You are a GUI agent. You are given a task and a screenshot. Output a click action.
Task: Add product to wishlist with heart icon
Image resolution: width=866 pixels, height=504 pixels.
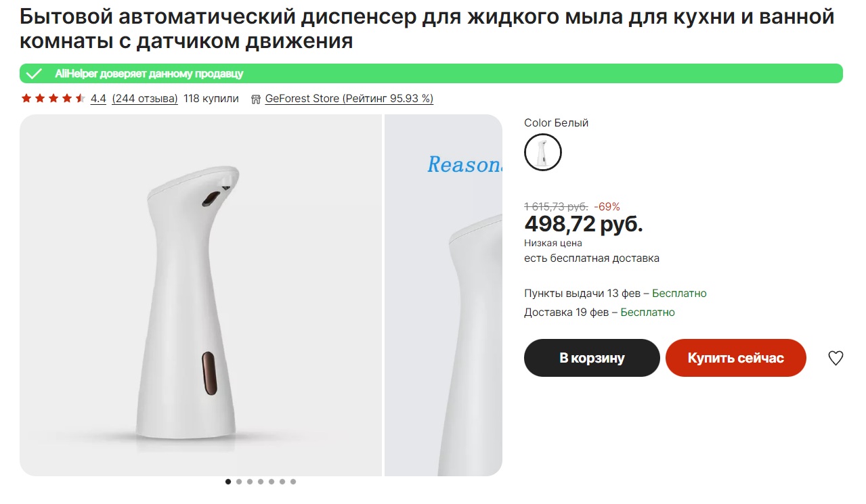[836, 358]
